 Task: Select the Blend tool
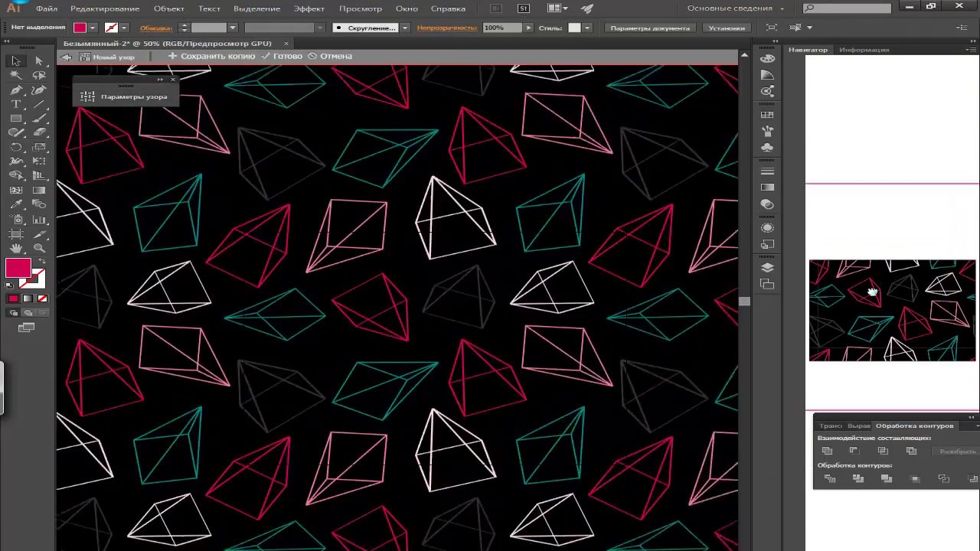(x=39, y=204)
